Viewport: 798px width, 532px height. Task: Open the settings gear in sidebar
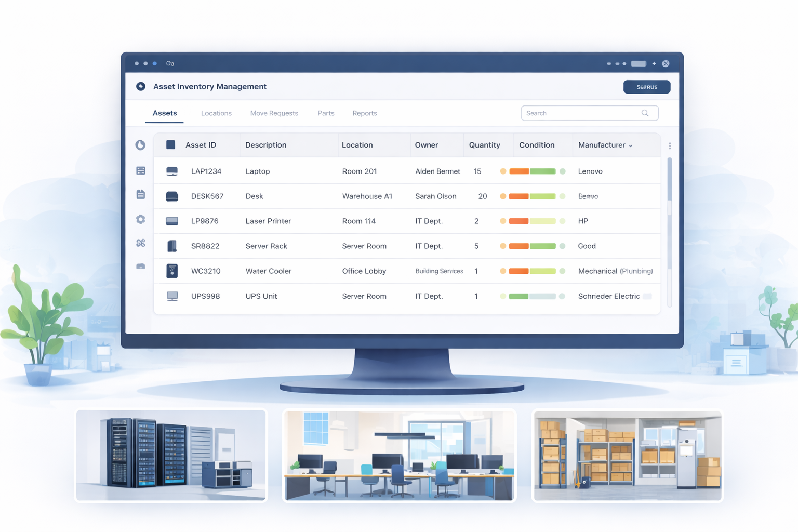click(141, 219)
